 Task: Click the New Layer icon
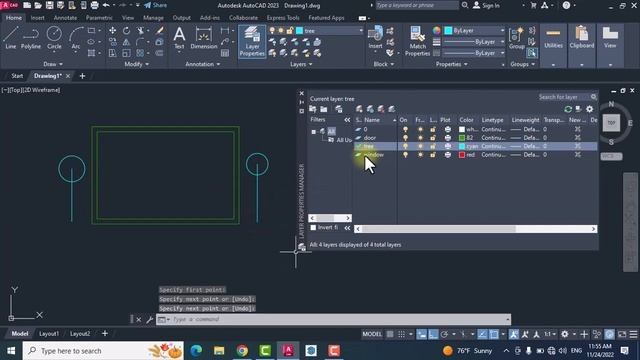[x=359, y=109]
